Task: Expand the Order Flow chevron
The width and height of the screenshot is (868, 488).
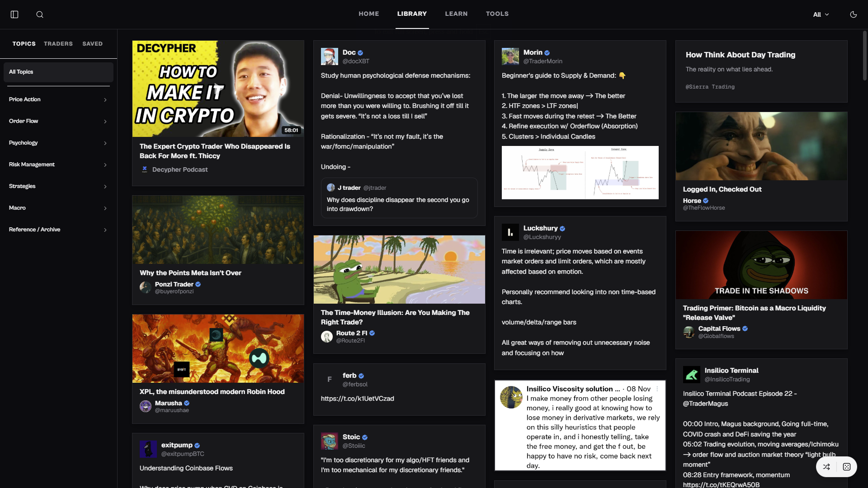Action: click(105, 122)
